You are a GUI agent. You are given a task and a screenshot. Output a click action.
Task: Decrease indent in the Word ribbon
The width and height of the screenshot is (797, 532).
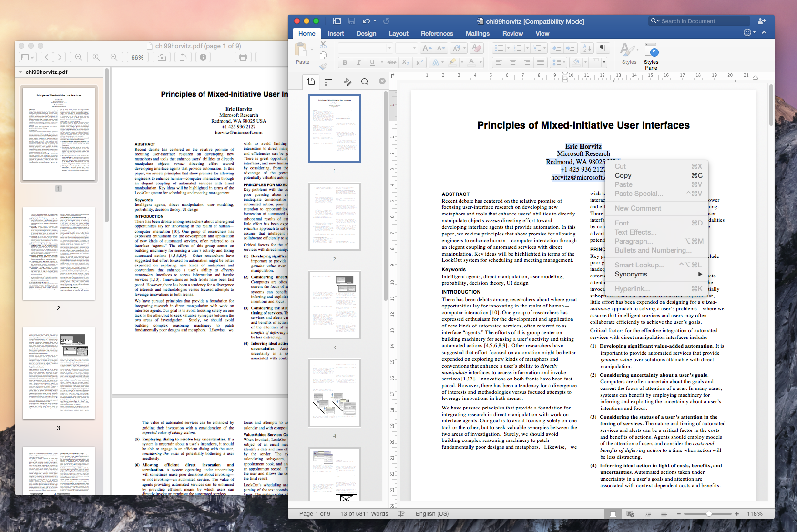pyautogui.click(x=556, y=48)
